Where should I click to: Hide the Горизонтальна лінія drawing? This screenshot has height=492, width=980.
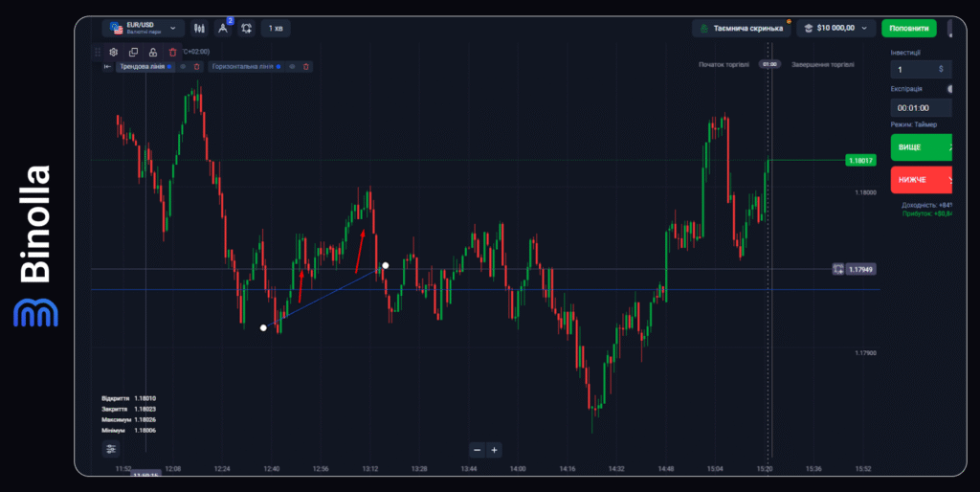click(292, 67)
